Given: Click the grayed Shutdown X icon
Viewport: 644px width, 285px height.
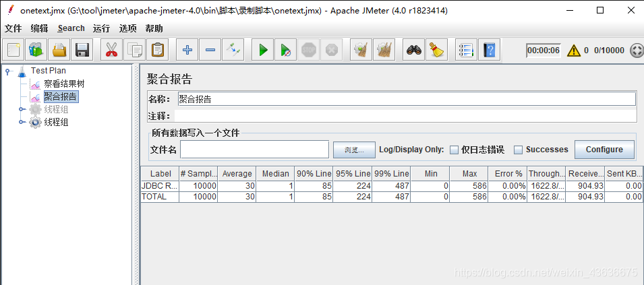Looking at the screenshot, I should coord(332,50).
